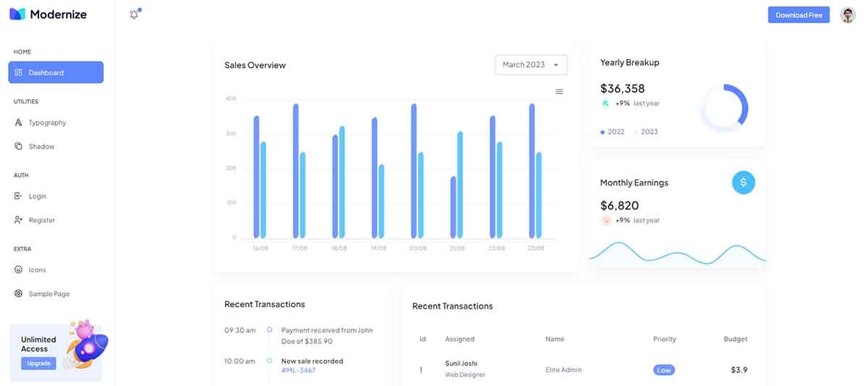This screenshot has height=386, width=868.
Task: Toggle the 2023 legend in Yearly Breakup
Action: (x=646, y=132)
